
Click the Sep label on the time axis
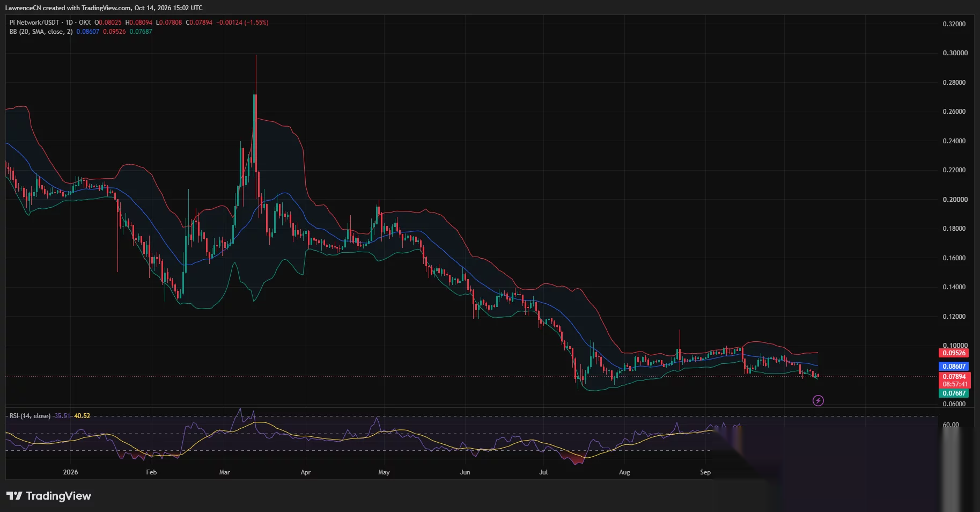tap(705, 472)
